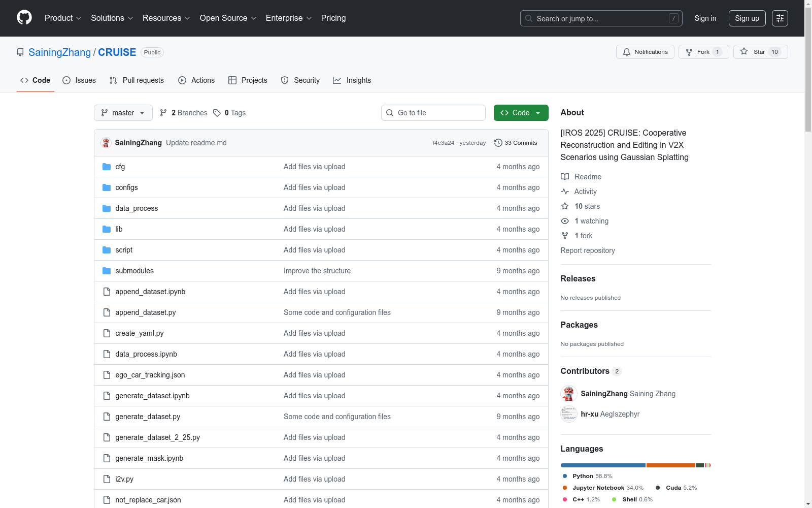Viewport: 812px width, 508px height.
Task: Click the Sign up button
Action: [x=747, y=18]
